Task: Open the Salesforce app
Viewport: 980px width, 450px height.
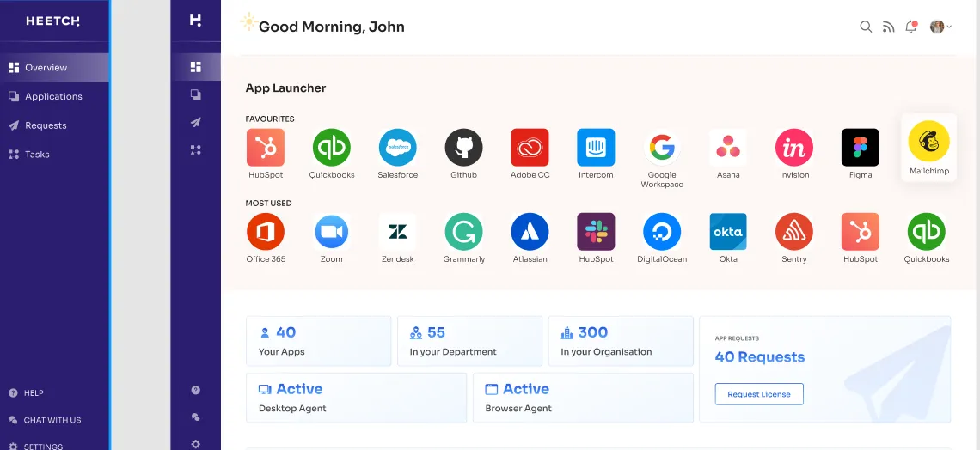Action: (397, 148)
